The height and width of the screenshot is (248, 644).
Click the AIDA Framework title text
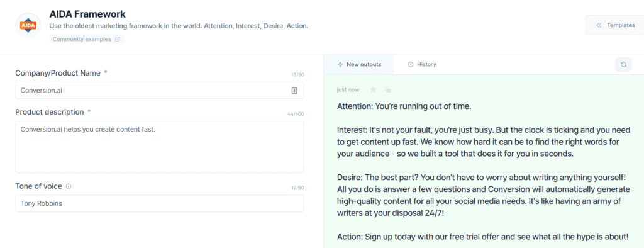point(87,14)
